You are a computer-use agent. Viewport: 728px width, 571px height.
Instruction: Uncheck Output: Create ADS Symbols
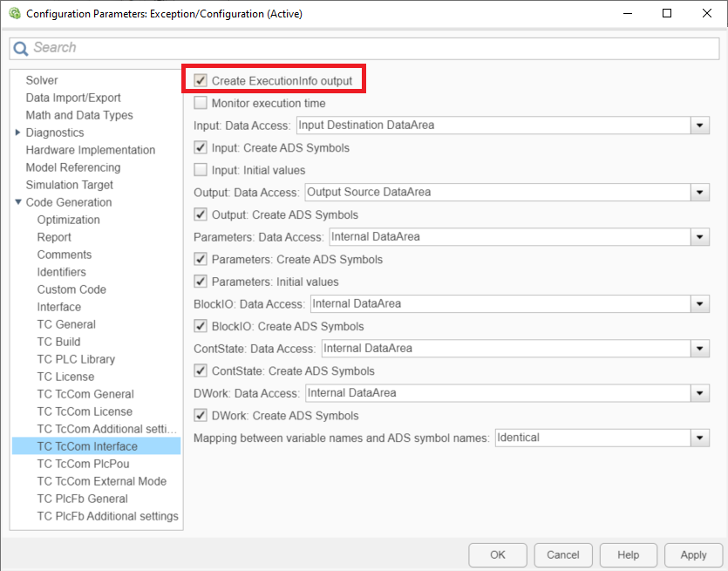tap(201, 214)
